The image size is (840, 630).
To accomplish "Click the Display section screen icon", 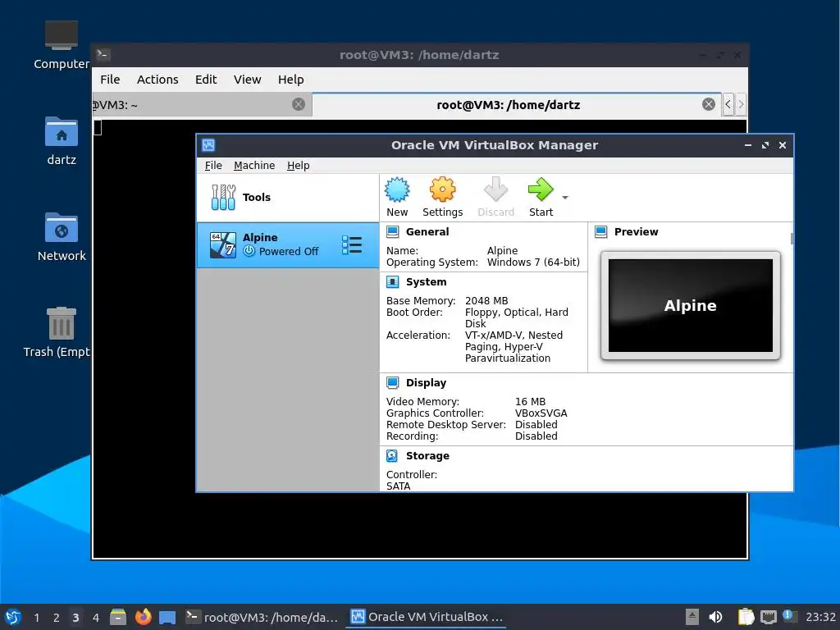I will (393, 382).
